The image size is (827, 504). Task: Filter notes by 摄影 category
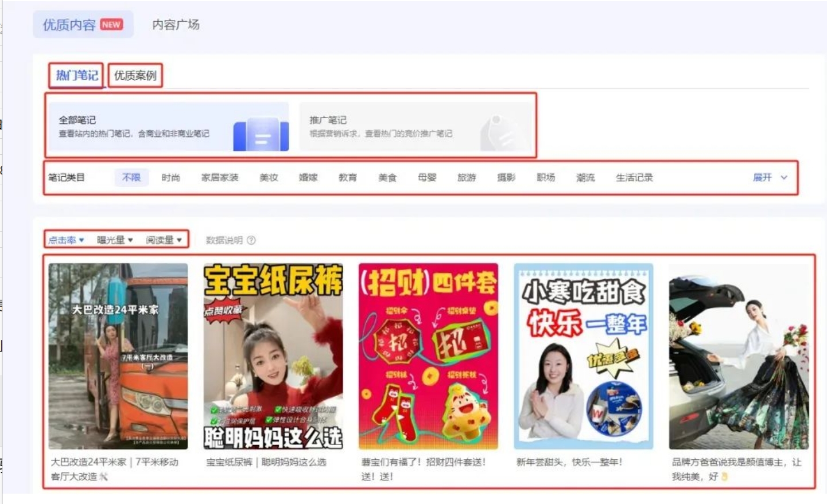[x=506, y=178]
